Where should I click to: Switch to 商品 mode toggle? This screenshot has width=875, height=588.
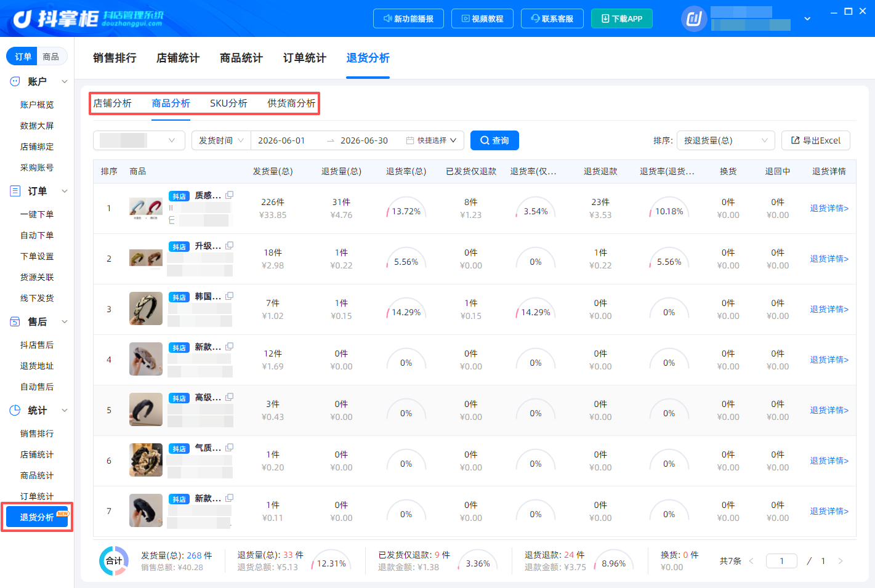51,57
